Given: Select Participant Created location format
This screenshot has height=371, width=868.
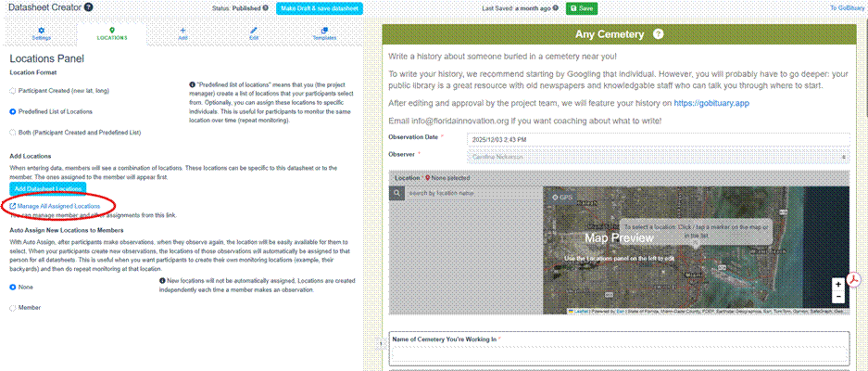Looking at the screenshot, I should pyautogui.click(x=13, y=90).
